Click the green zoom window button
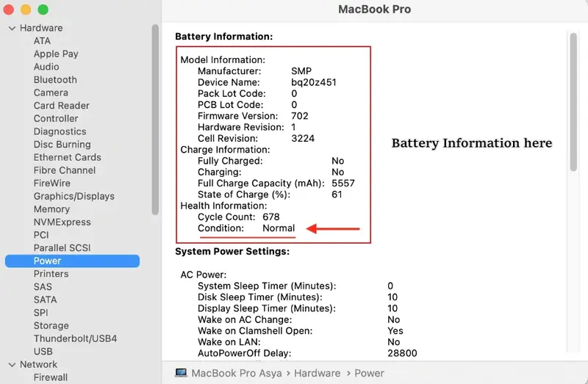The height and width of the screenshot is (384, 588). tap(43, 10)
